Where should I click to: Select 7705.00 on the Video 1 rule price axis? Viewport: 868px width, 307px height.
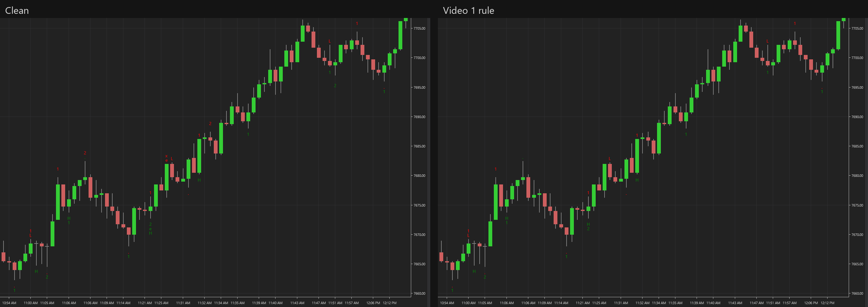point(857,28)
